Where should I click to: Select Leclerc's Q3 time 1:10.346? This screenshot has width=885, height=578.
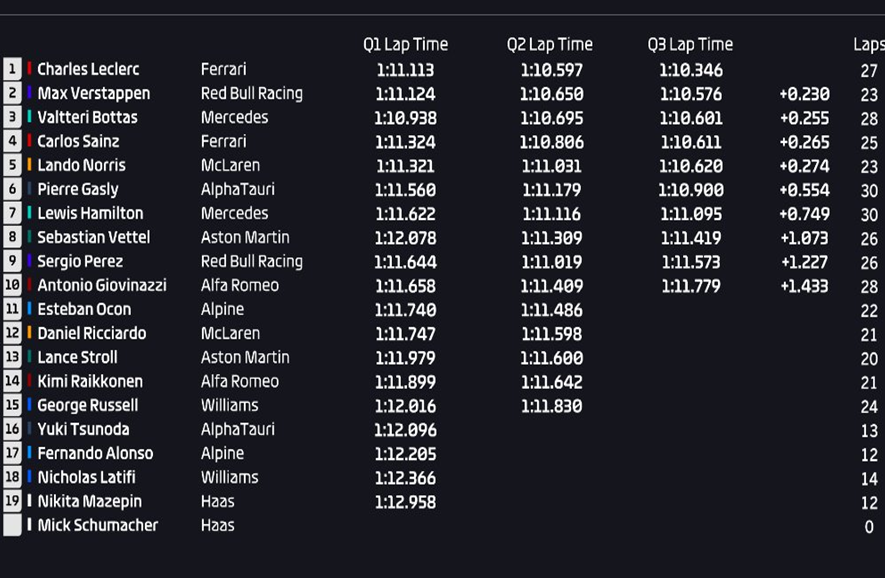point(691,70)
